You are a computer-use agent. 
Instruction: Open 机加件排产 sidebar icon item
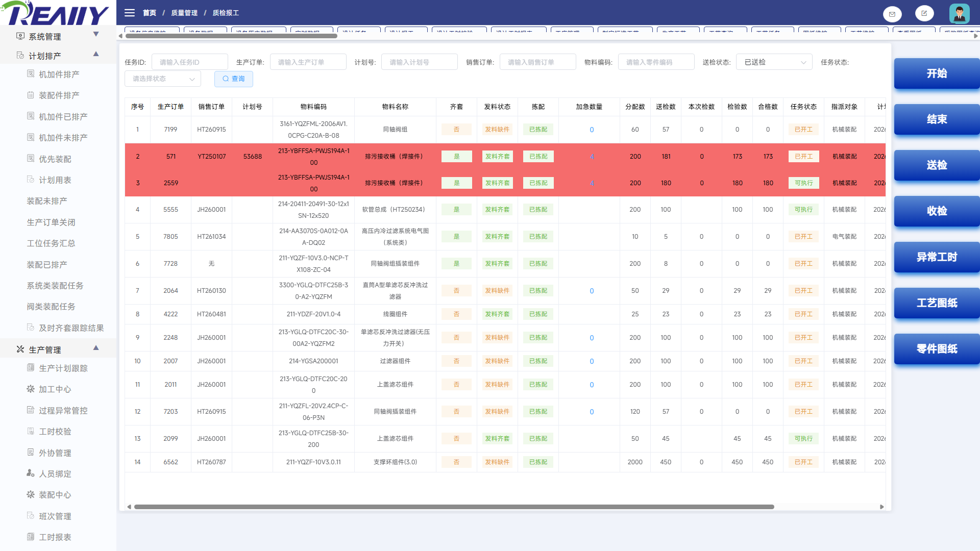click(x=53, y=74)
